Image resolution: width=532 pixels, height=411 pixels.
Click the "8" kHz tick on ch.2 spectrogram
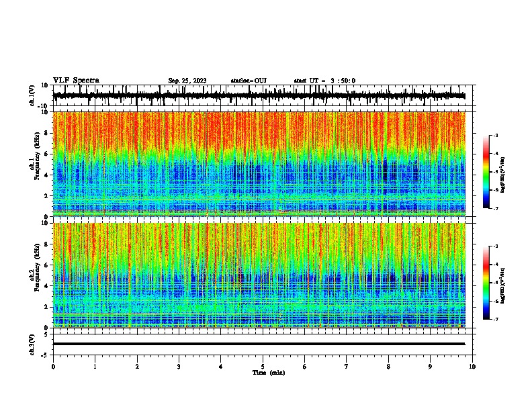[47, 244]
